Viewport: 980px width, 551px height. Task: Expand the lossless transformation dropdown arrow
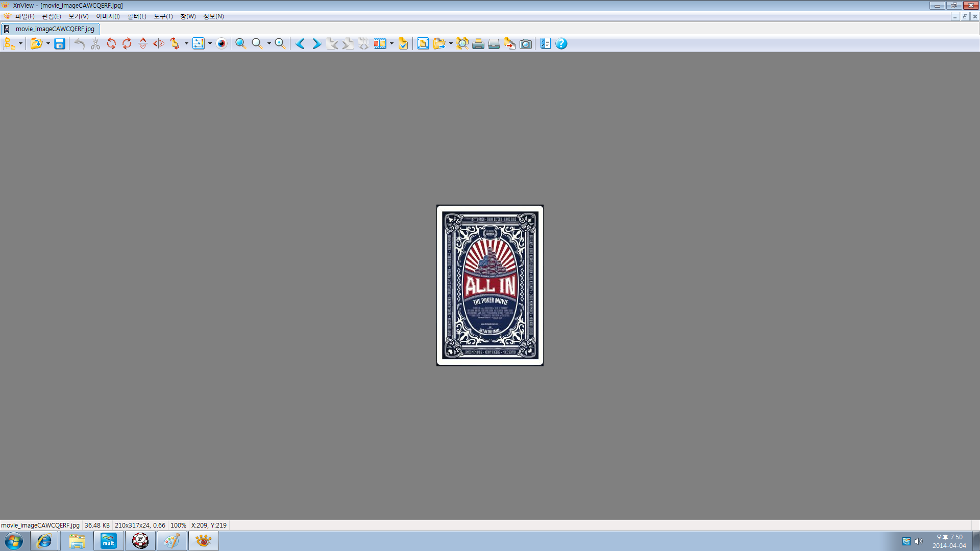pos(186,44)
